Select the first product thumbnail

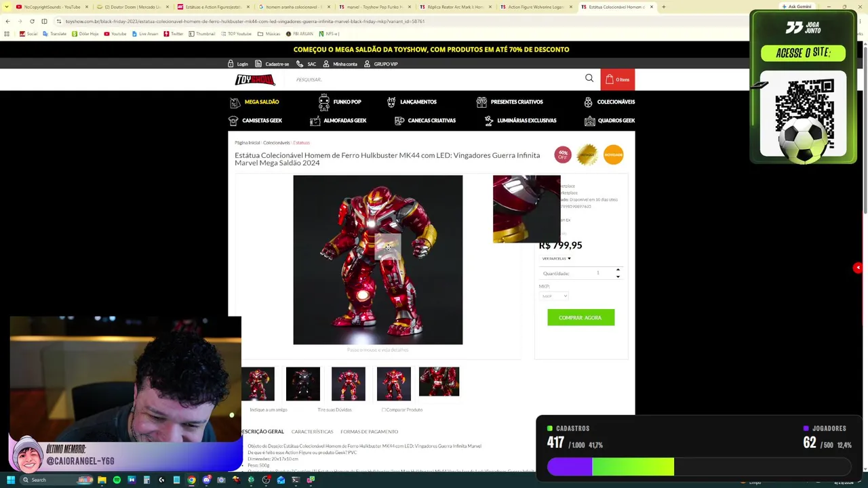pos(258,384)
